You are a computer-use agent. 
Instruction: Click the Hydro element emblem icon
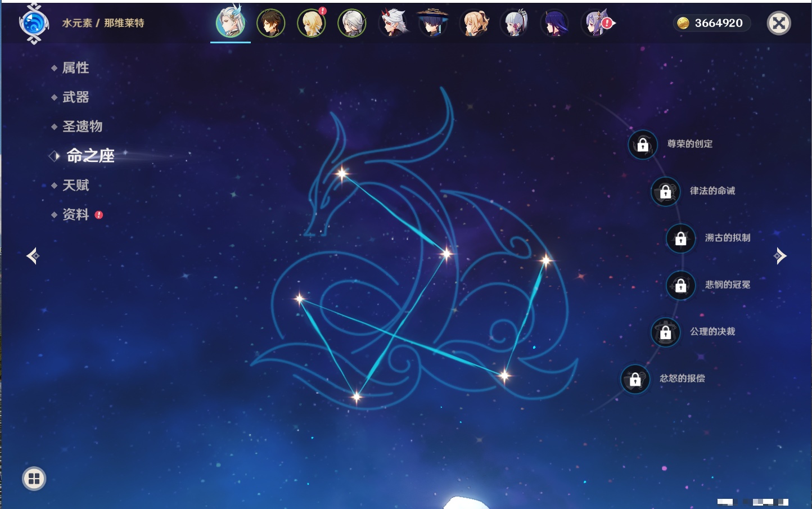point(34,23)
